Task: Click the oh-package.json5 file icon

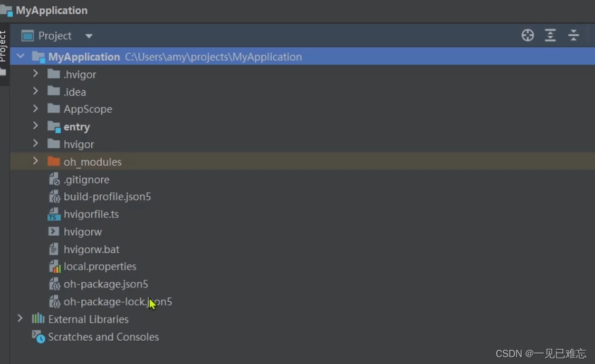Action: [54, 284]
